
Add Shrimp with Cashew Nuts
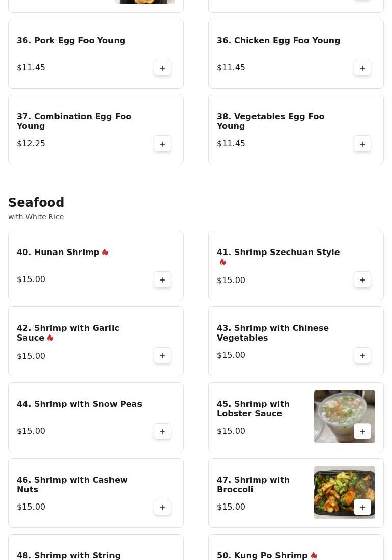click(162, 508)
